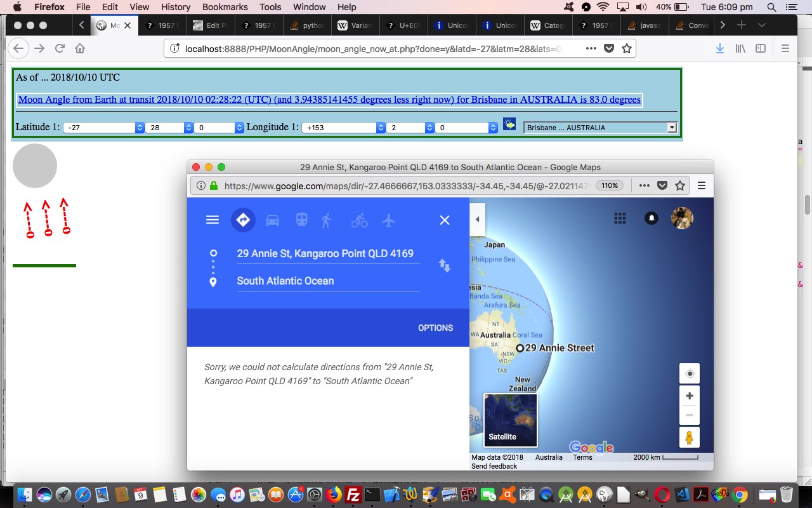Open the Tools menu
The image size is (812, 508).
point(270,7)
